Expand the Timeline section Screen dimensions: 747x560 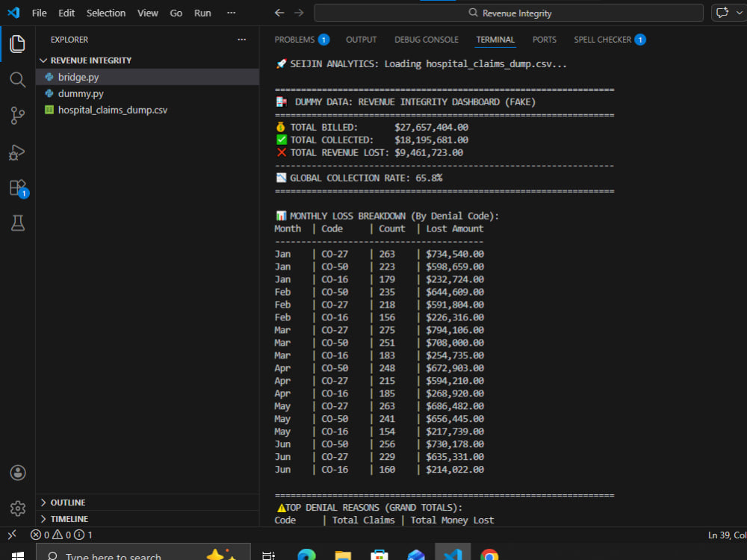(x=148, y=519)
